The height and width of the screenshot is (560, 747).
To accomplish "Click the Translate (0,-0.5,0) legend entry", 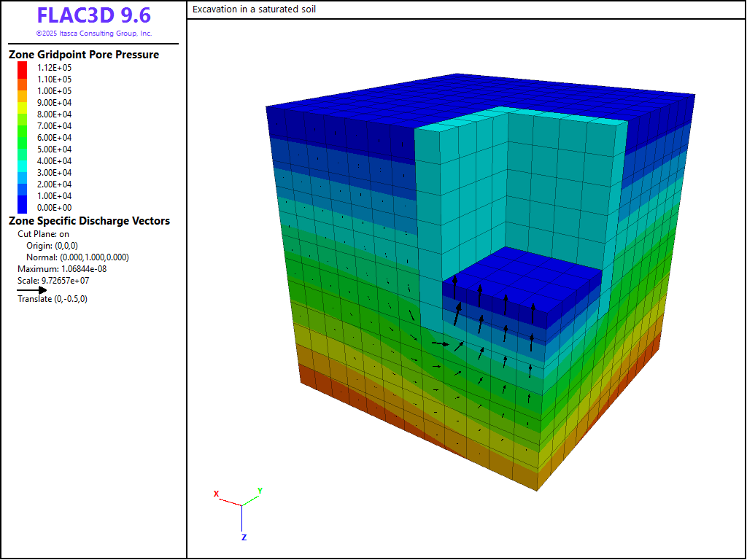I will (53, 299).
